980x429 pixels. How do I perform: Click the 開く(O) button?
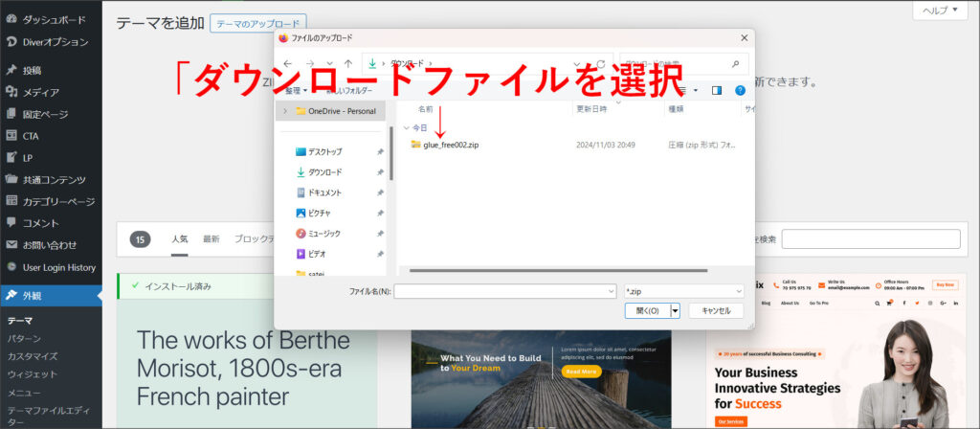646,310
